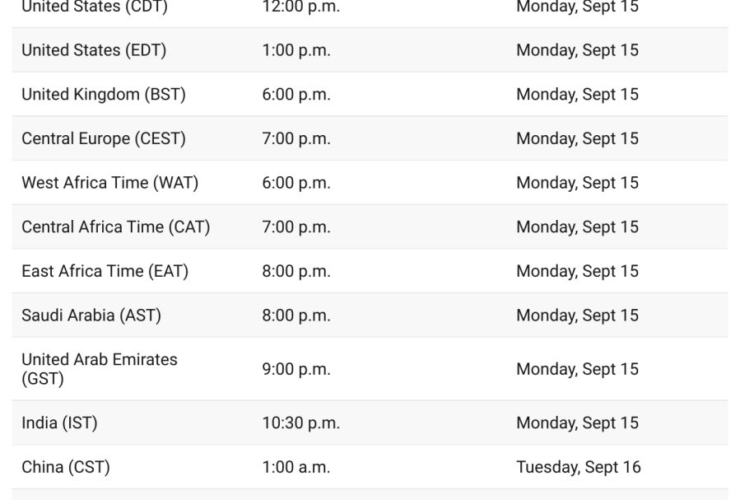Click the United Kingdom (BST) entry
Image resolution: width=740 pixels, height=500 pixels.
[x=104, y=94]
